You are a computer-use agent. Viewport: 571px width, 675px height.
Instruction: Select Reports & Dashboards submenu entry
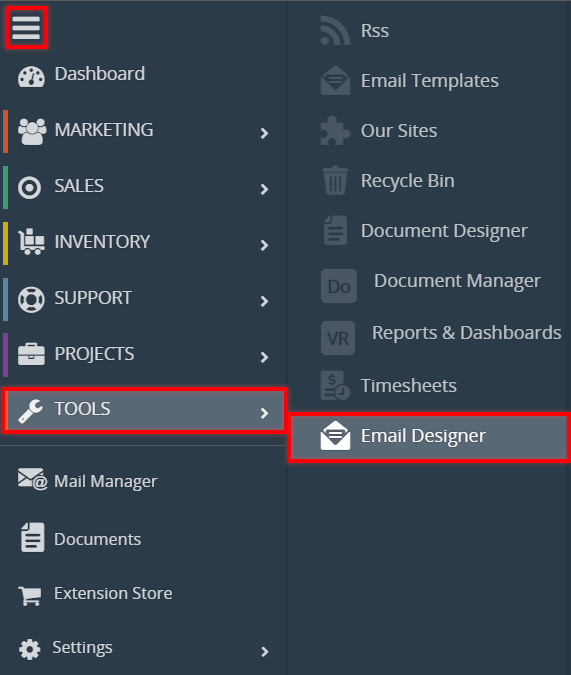[x=466, y=333]
